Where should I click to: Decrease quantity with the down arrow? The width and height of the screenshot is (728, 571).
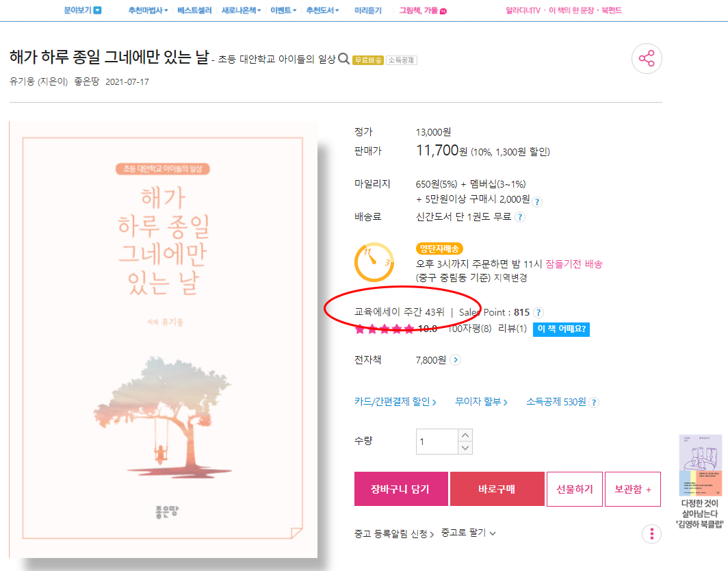[465, 448]
